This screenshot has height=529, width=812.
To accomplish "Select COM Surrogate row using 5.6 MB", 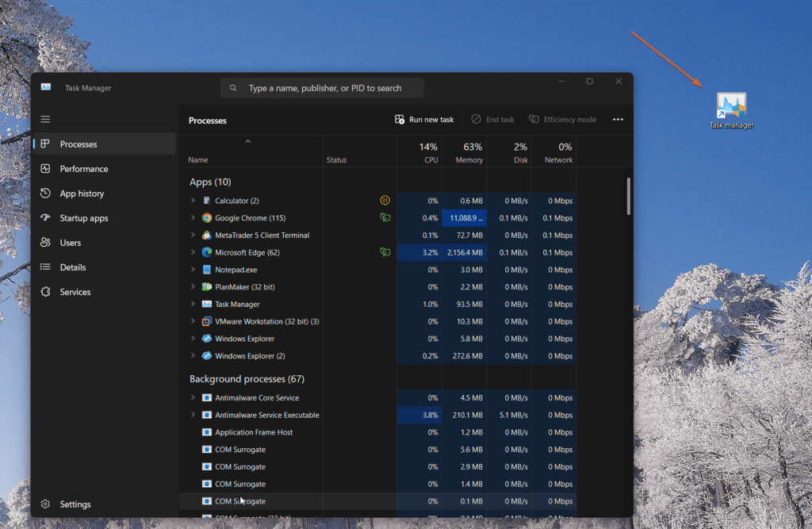I will point(380,450).
